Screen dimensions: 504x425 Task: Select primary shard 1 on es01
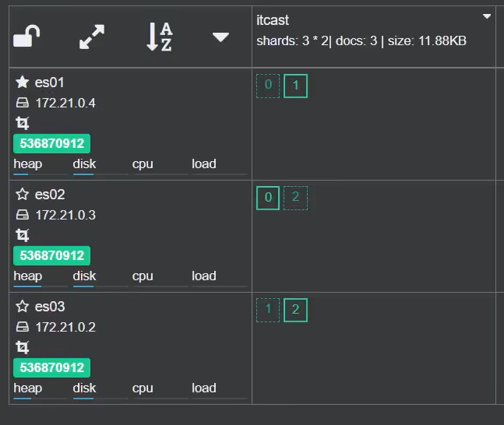click(x=295, y=86)
